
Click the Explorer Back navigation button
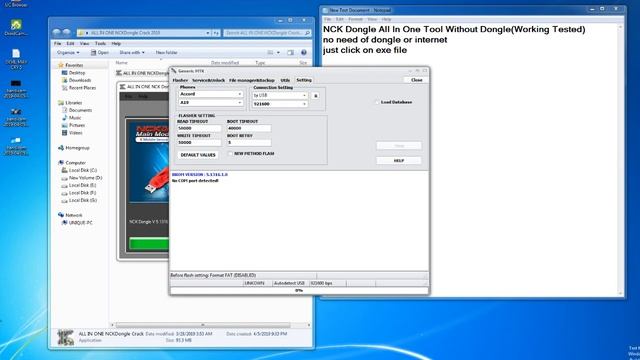coord(57,33)
